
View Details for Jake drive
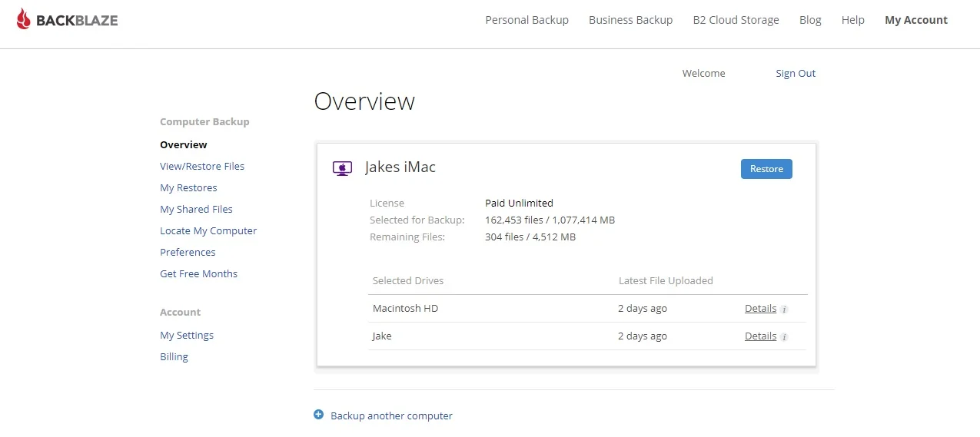[x=760, y=336]
